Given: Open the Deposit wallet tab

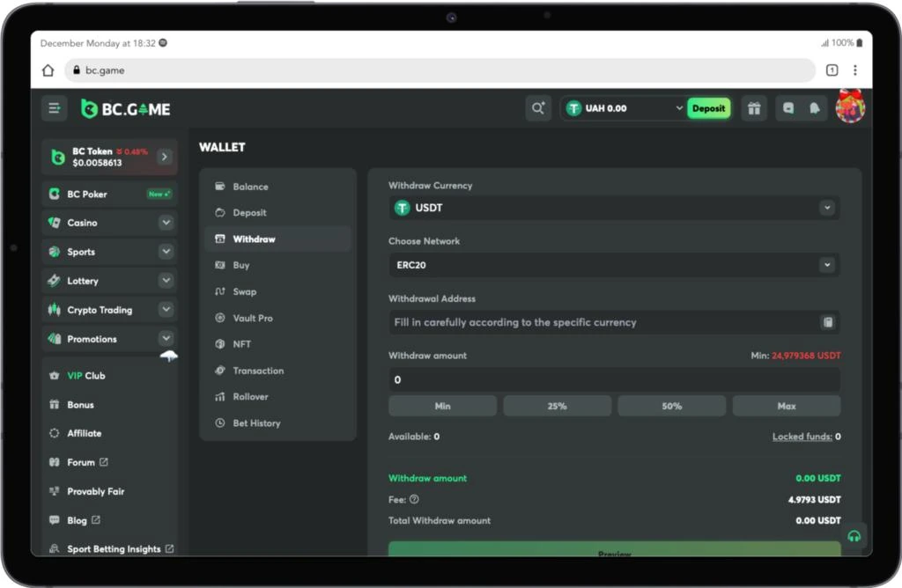Looking at the screenshot, I should coord(277,213).
